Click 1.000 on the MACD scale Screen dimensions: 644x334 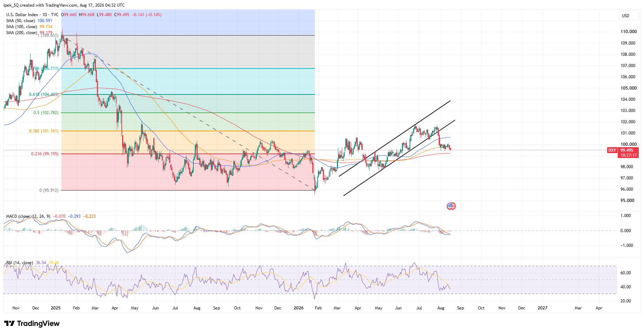click(626, 216)
